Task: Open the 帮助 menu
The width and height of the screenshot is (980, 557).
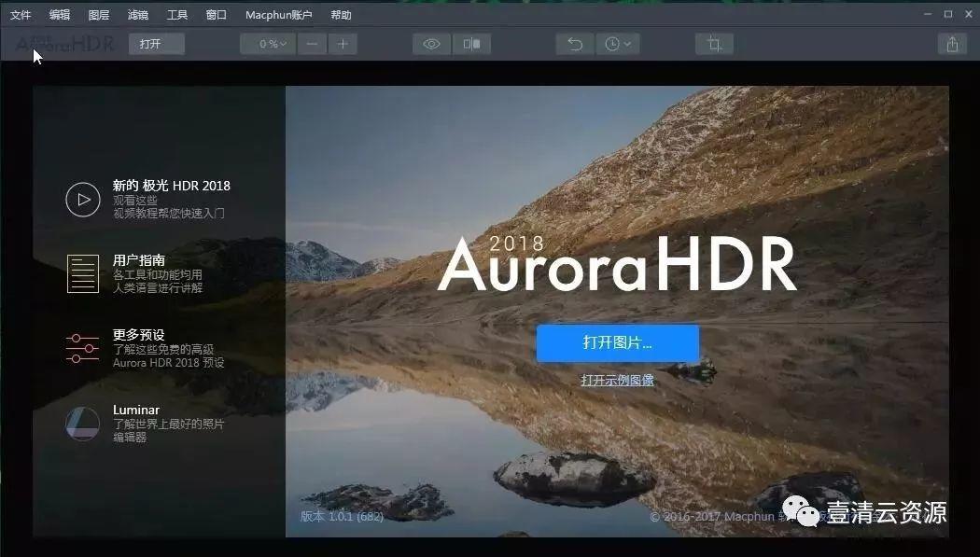Action: coord(341,15)
